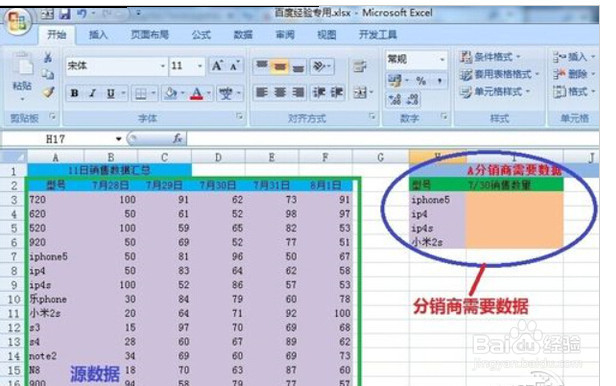Toggle wrap text

tap(359, 66)
